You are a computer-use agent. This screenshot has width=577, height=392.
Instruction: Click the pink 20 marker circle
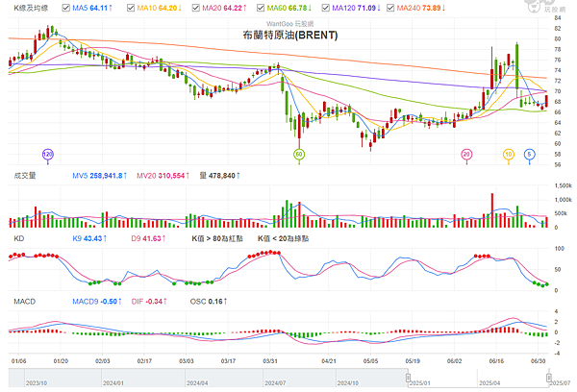(x=466, y=154)
